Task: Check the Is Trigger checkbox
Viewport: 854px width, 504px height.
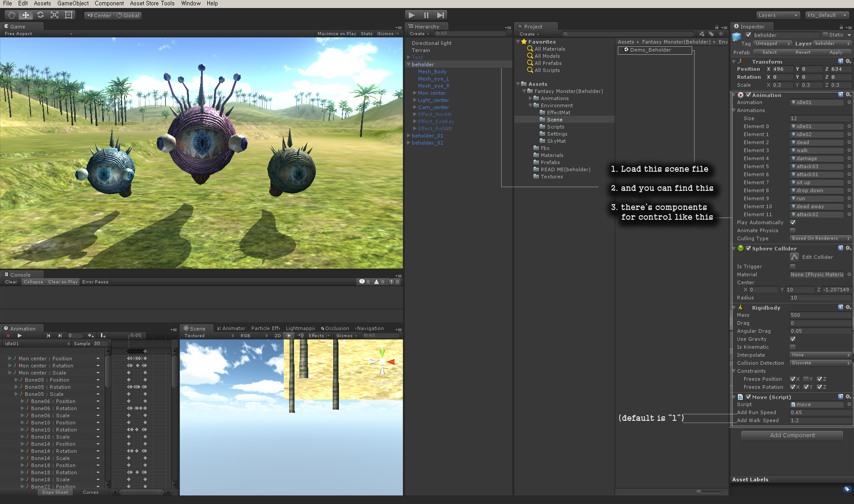Action: 793,266
